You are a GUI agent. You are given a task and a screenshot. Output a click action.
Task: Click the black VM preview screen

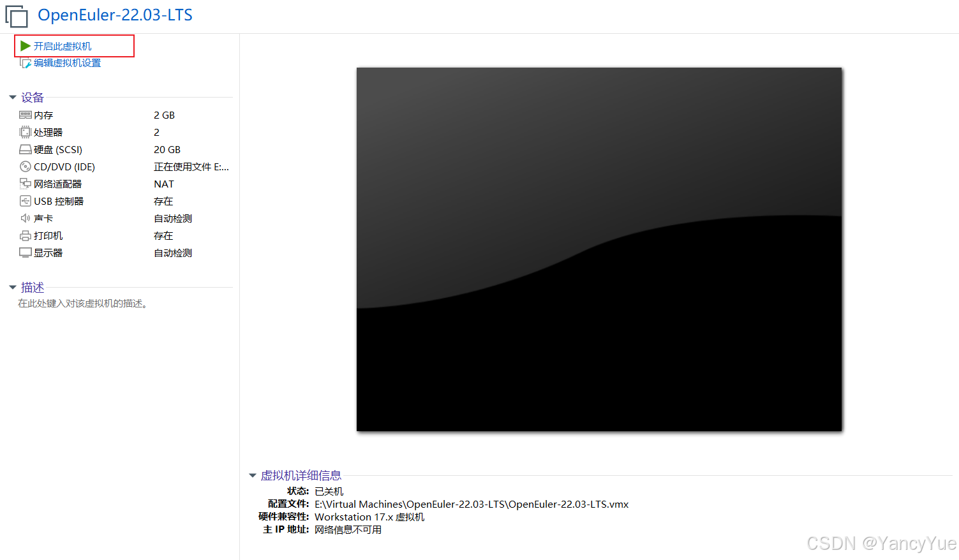[598, 249]
